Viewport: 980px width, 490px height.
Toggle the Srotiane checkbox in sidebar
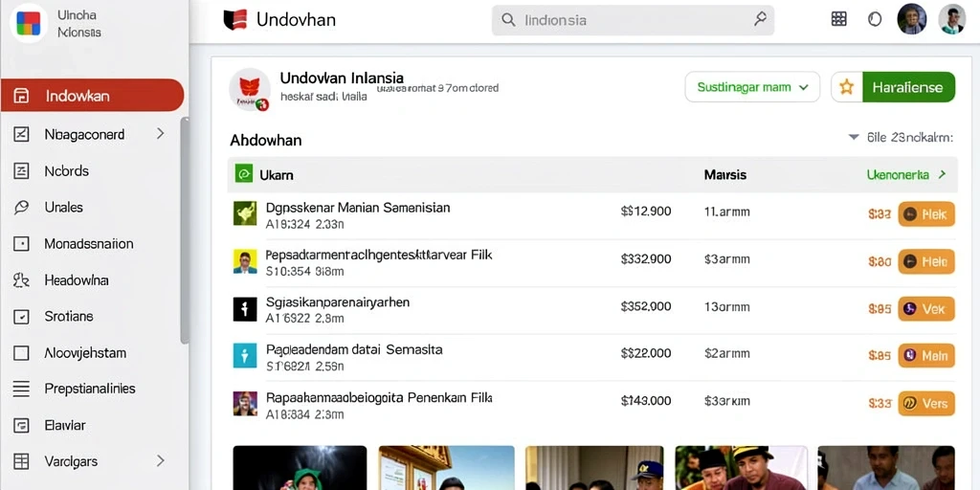pos(21,317)
